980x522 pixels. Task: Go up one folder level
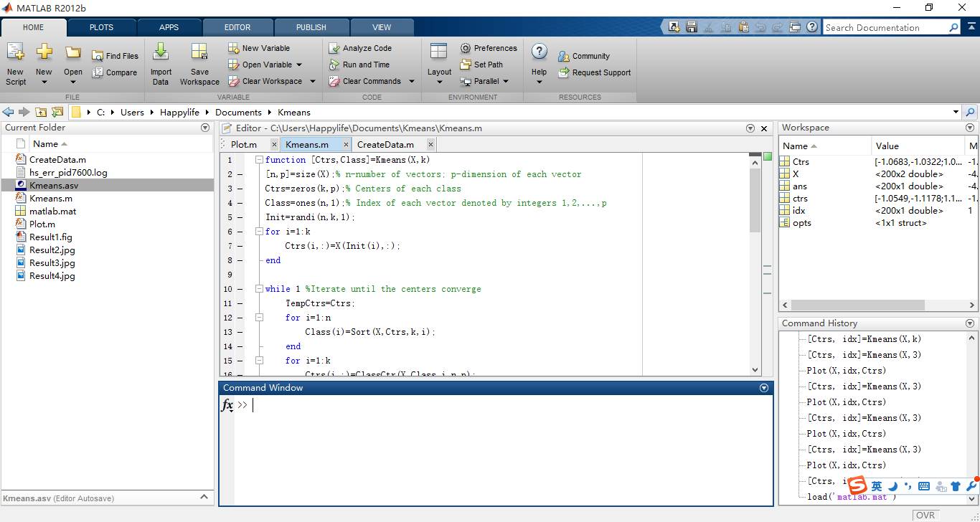coord(41,112)
